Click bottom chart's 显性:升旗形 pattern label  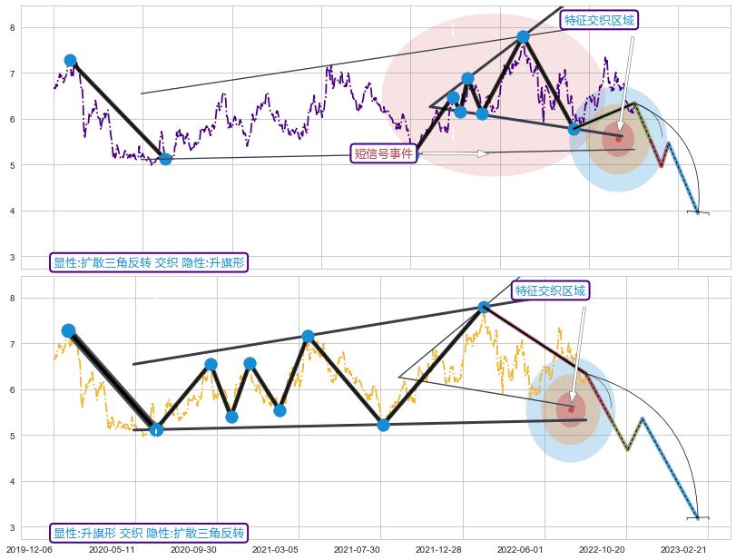149,533
